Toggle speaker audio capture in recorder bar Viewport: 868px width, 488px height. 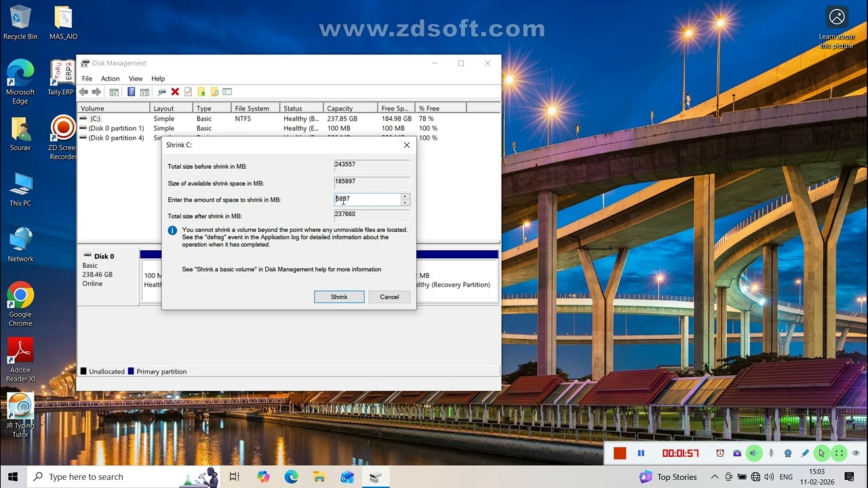coord(754,453)
